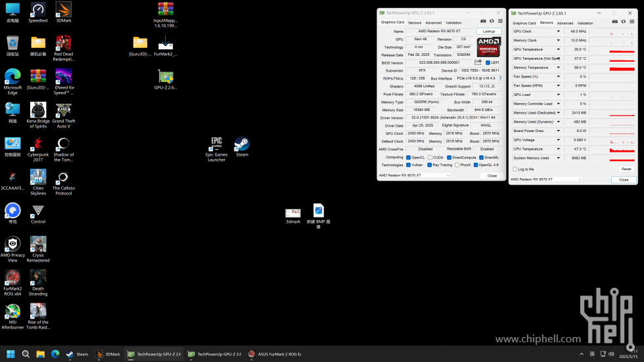Switch to Advanced tab in left GPU-Z window
This screenshot has height=362, width=644.
433,22
